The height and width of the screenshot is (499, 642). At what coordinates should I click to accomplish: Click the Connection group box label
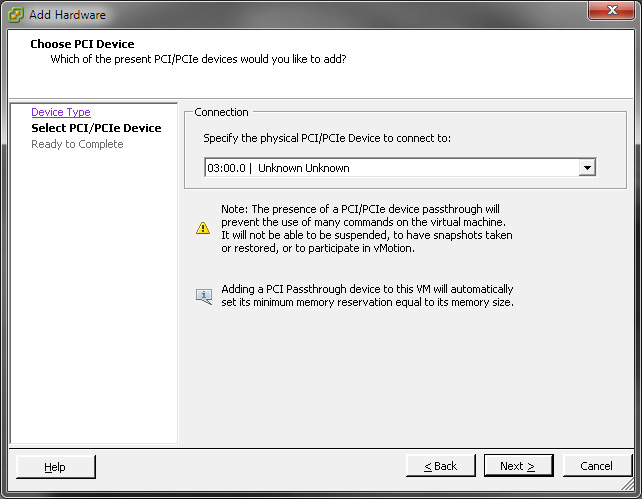pyautogui.click(x=222, y=112)
